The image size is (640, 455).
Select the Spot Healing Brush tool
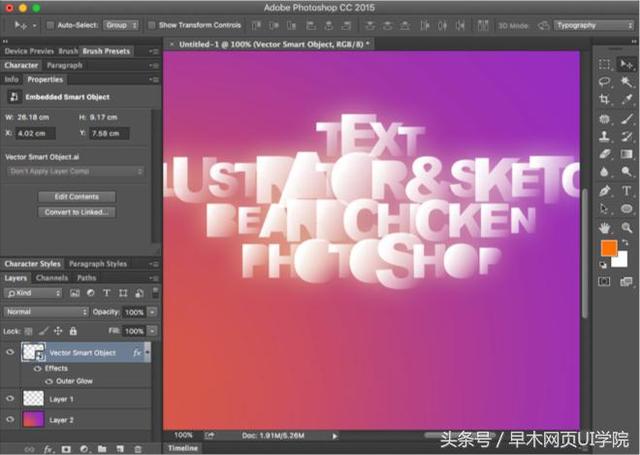tap(604, 119)
